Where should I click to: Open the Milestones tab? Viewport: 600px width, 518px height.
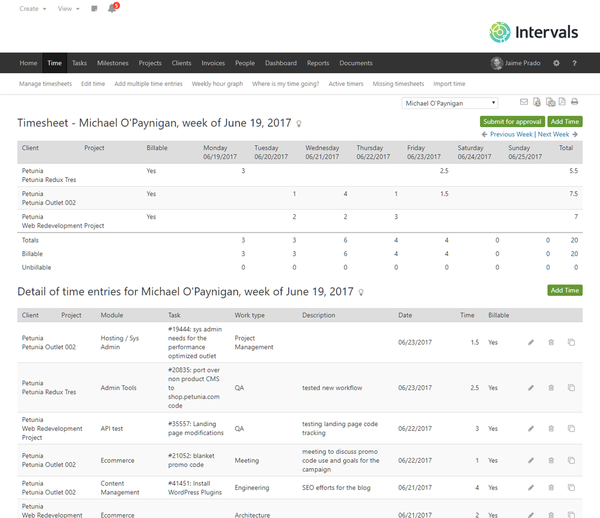tap(112, 63)
